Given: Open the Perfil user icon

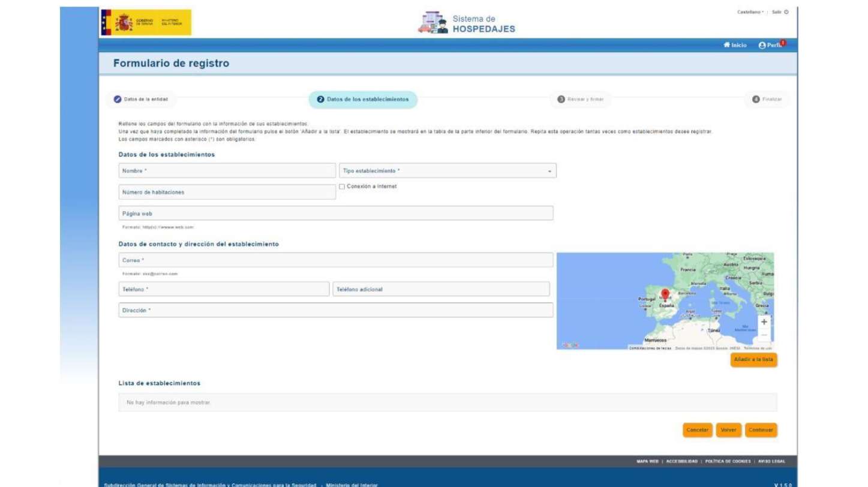Looking at the screenshot, I should click(x=762, y=46).
